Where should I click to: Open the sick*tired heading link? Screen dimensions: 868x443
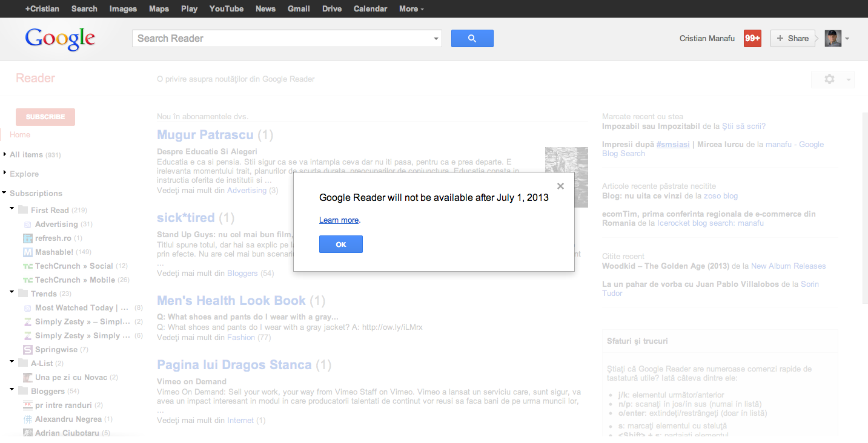186,217
